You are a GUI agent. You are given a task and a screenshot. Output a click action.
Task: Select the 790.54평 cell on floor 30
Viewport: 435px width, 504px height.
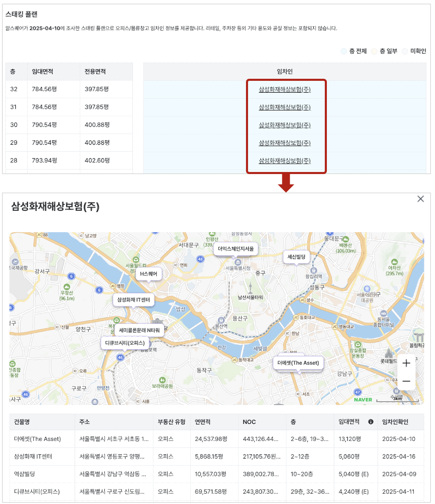point(53,125)
